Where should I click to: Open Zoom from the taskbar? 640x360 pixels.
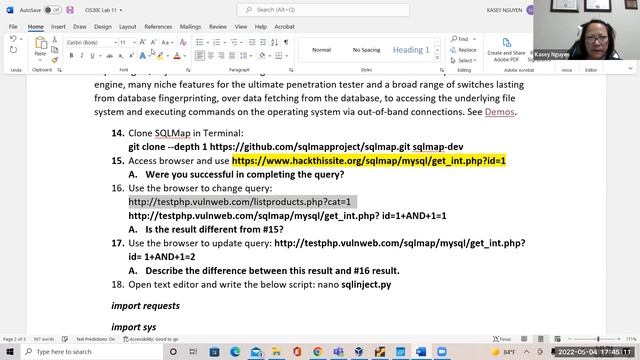tap(442, 351)
